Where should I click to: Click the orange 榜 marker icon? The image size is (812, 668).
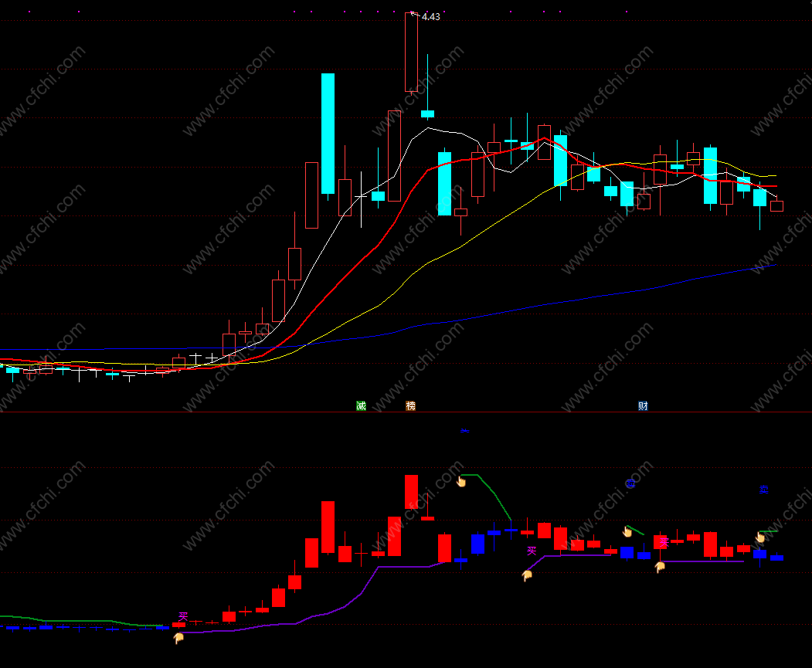tap(411, 405)
